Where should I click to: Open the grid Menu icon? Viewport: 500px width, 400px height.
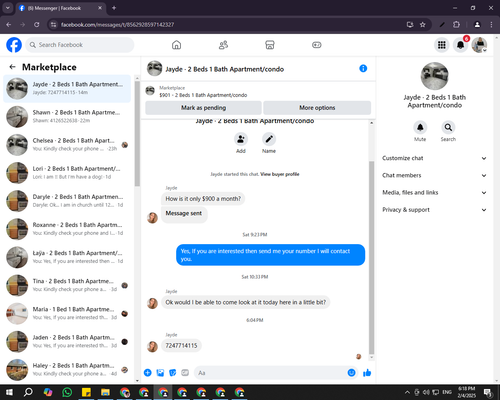pyautogui.click(x=442, y=45)
